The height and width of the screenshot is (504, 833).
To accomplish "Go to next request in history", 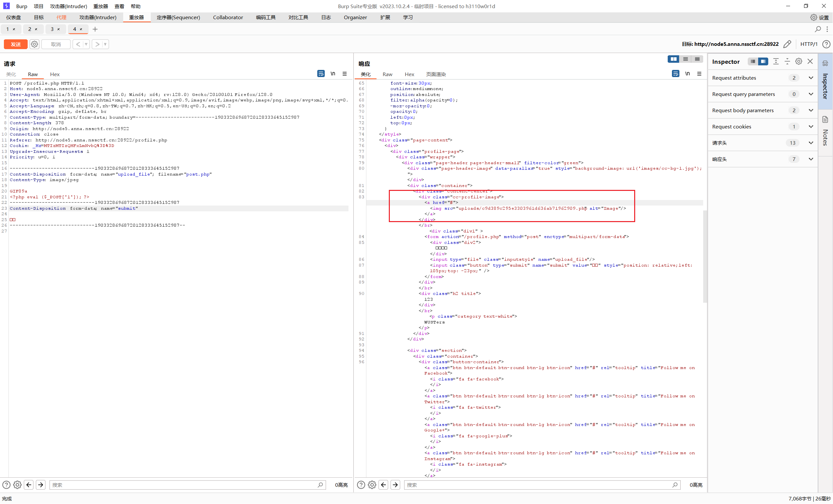I will coord(97,44).
